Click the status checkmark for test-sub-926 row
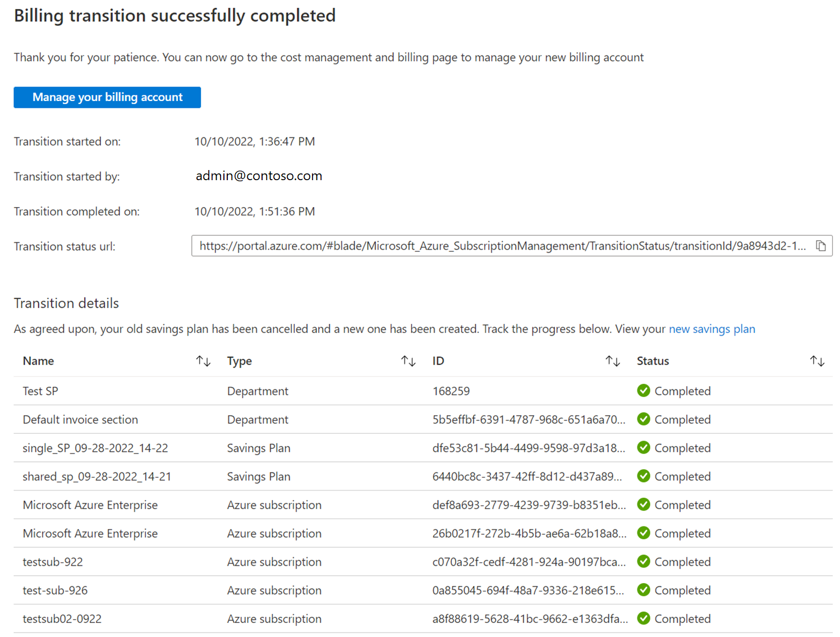The image size is (840, 637). click(644, 590)
